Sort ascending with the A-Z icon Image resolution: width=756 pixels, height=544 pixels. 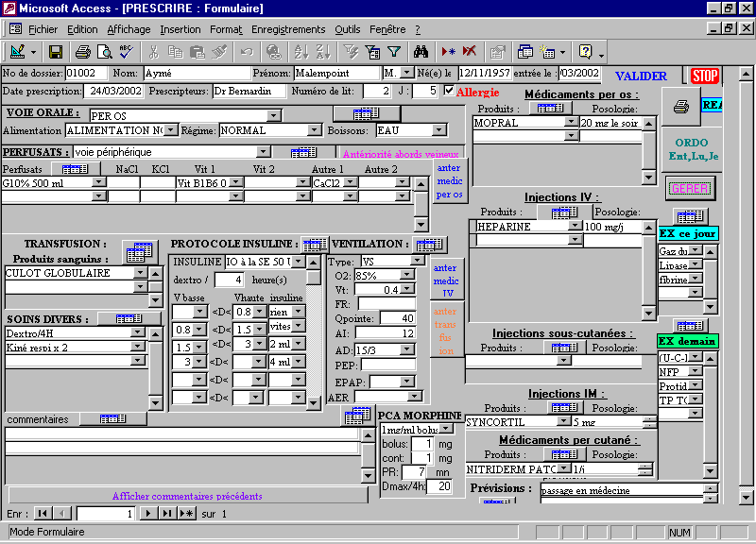[x=301, y=52]
